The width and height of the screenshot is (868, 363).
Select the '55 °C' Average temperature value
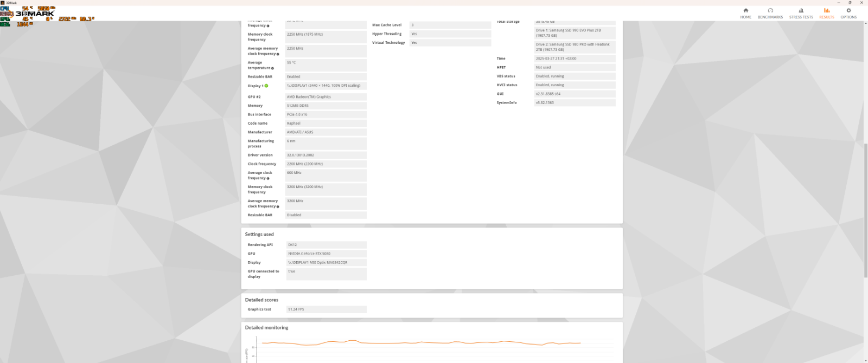[x=325, y=65]
